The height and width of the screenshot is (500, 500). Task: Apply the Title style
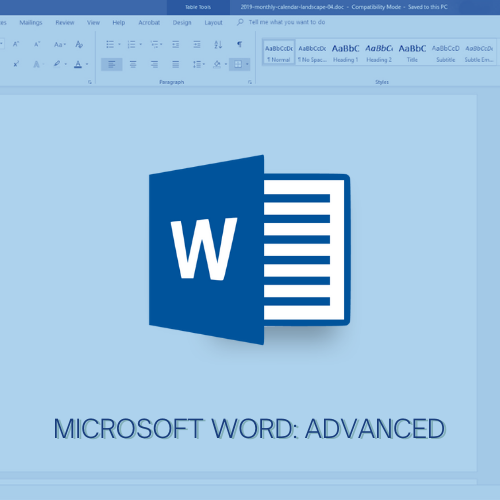412,53
